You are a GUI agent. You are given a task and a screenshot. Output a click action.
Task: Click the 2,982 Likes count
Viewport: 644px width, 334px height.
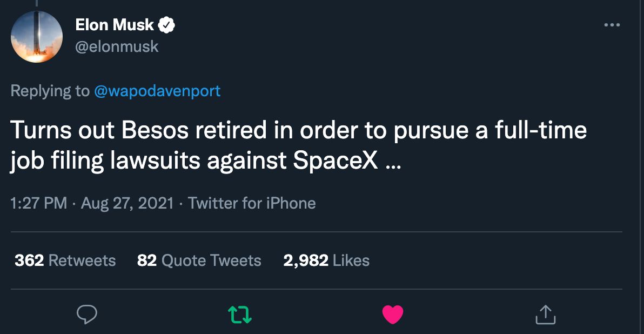(325, 260)
